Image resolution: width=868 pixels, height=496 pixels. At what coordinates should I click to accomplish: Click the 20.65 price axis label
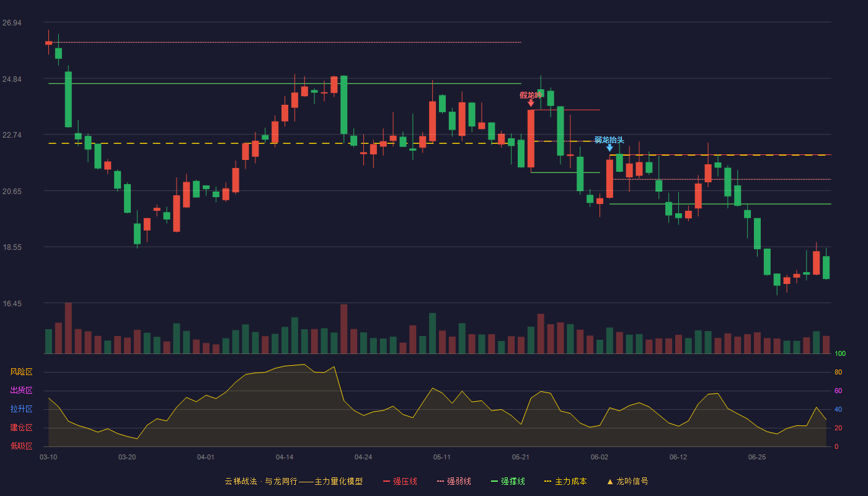(x=12, y=192)
